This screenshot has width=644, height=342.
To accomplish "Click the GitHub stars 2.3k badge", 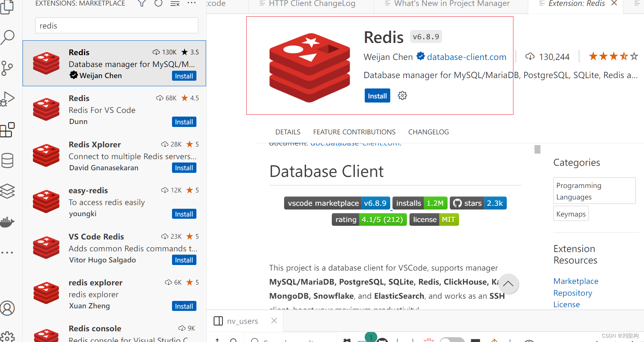I will pos(478,203).
